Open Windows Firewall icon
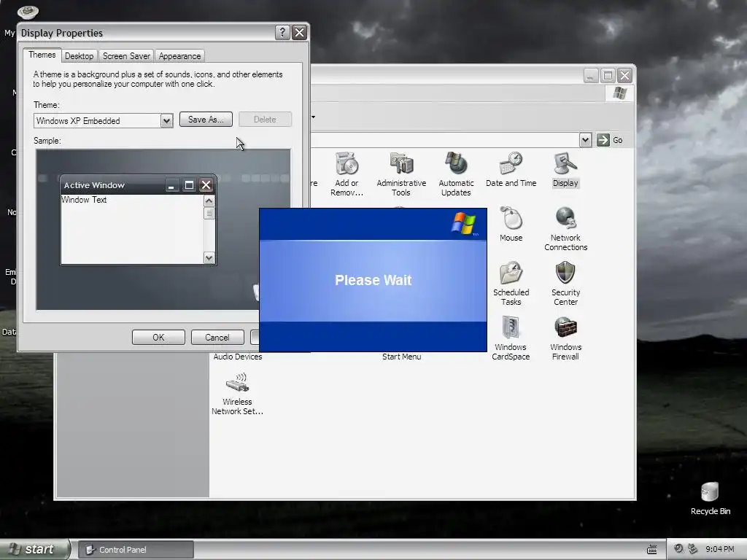This screenshot has height=560, width=747. tap(565, 338)
